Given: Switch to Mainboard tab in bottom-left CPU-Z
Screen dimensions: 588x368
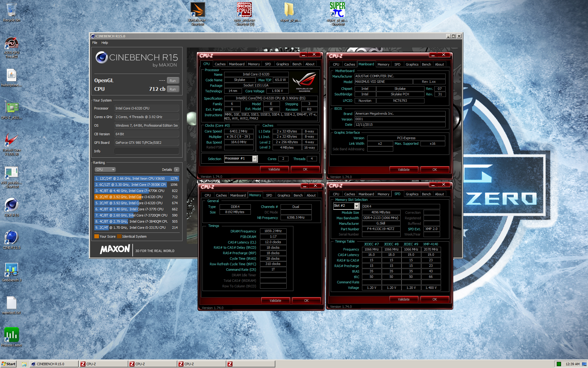Looking at the screenshot, I should pos(238,195).
